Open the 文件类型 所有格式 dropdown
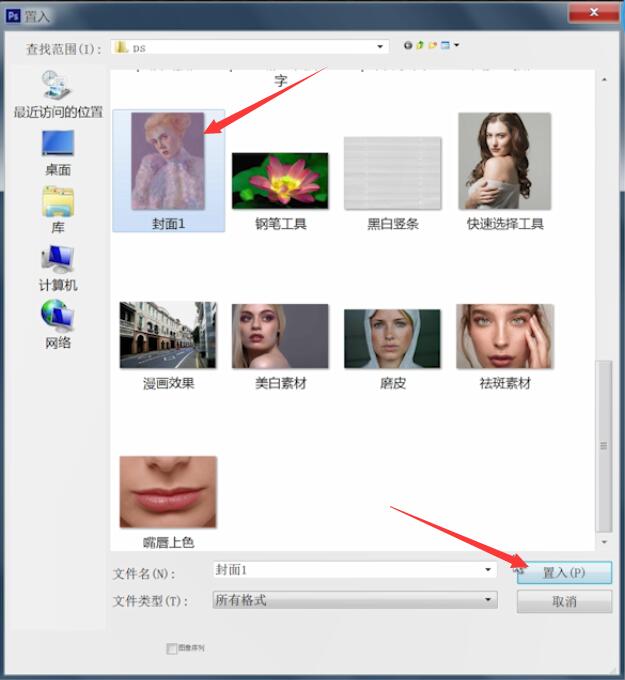The width and height of the screenshot is (625, 680). (x=355, y=600)
